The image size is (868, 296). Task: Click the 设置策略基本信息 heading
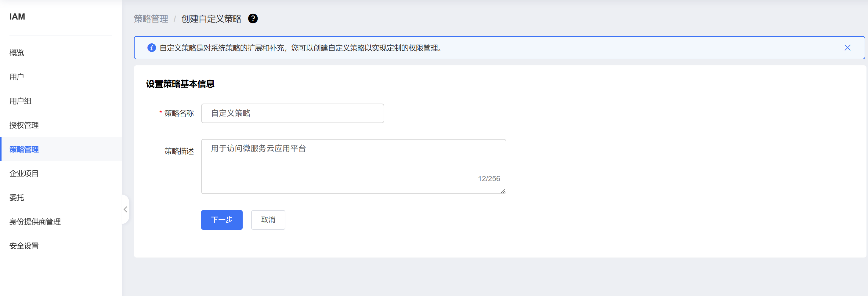(x=180, y=84)
